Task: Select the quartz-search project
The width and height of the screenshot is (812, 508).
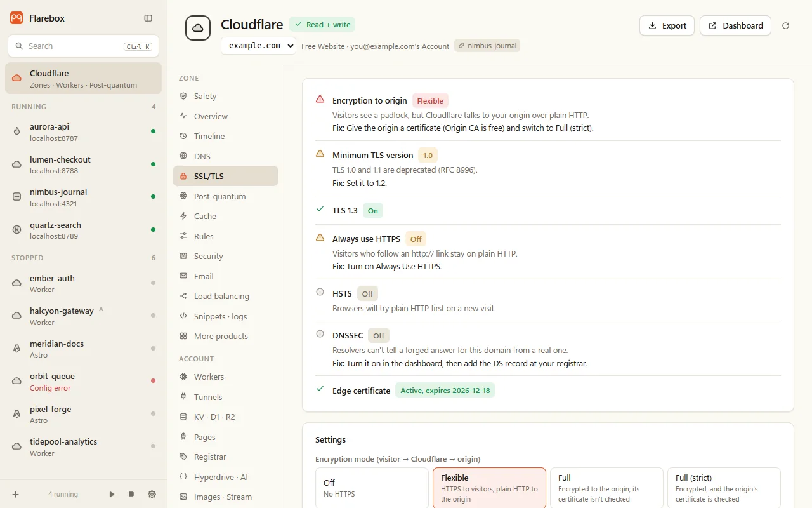Action: click(83, 230)
